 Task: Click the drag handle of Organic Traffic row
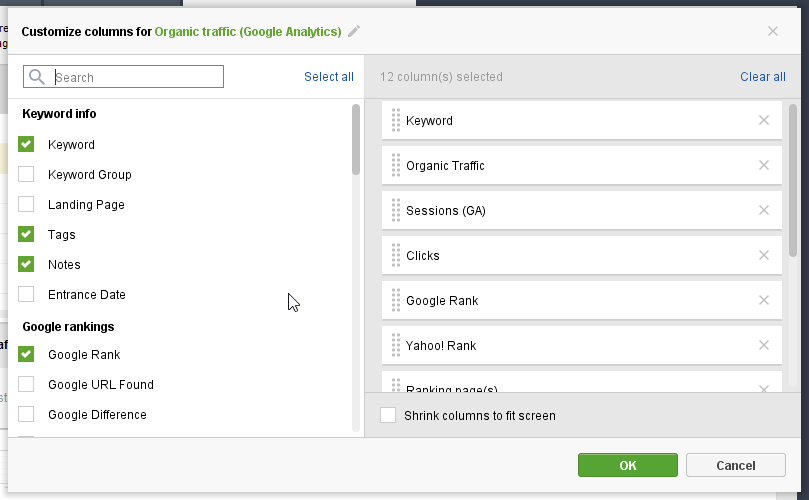396,165
